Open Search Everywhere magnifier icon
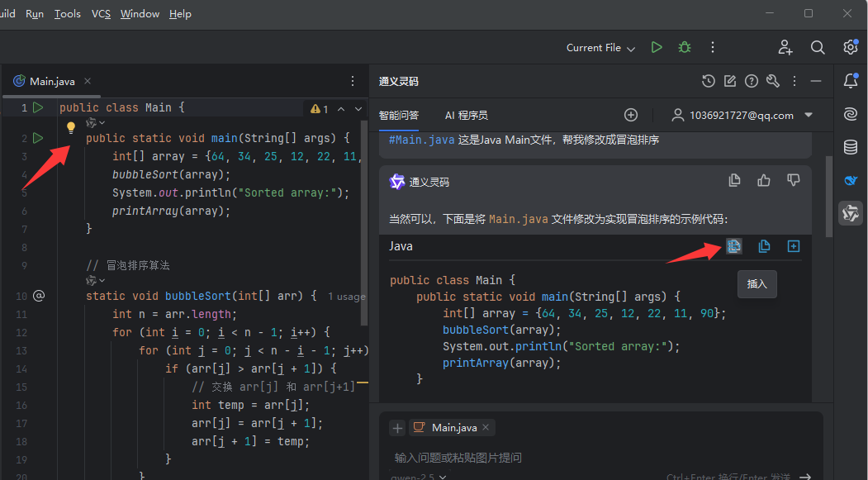Viewport: 868px width, 480px height. 818,48
